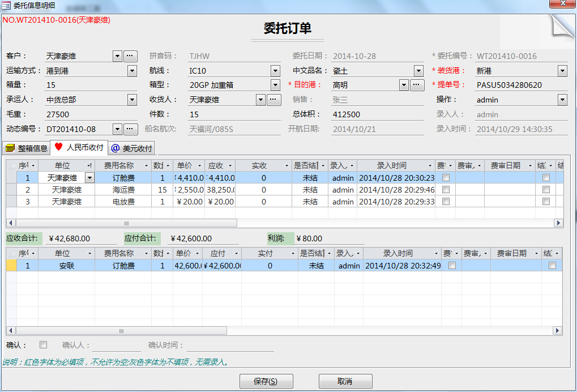Click the heart icon on 人民币收付 tab
Image resolution: width=577 pixels, height=392 pixels.
click(58, 147)
